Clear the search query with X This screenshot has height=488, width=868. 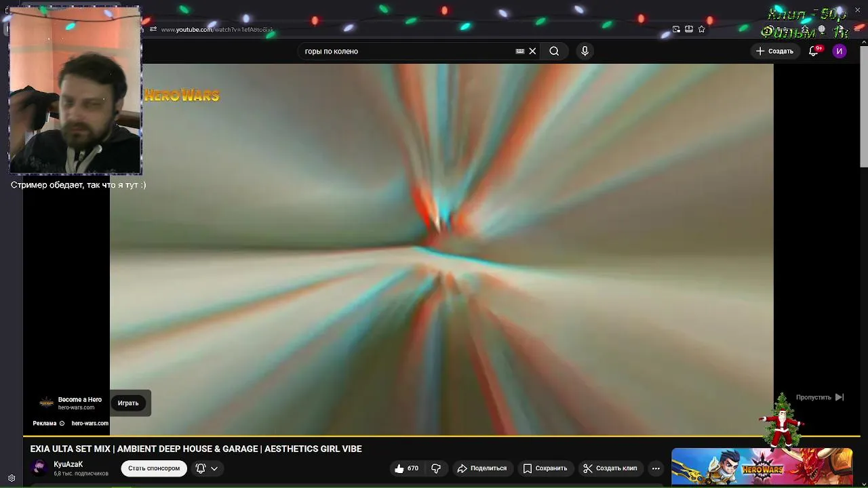point(532,51)
